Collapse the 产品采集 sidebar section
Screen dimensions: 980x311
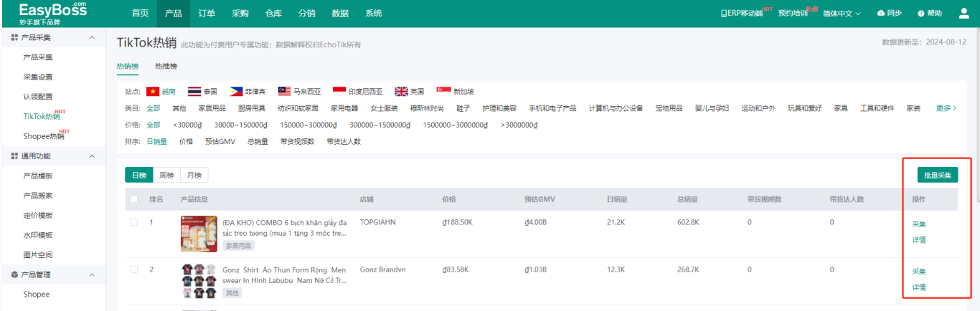coord(91,37)
